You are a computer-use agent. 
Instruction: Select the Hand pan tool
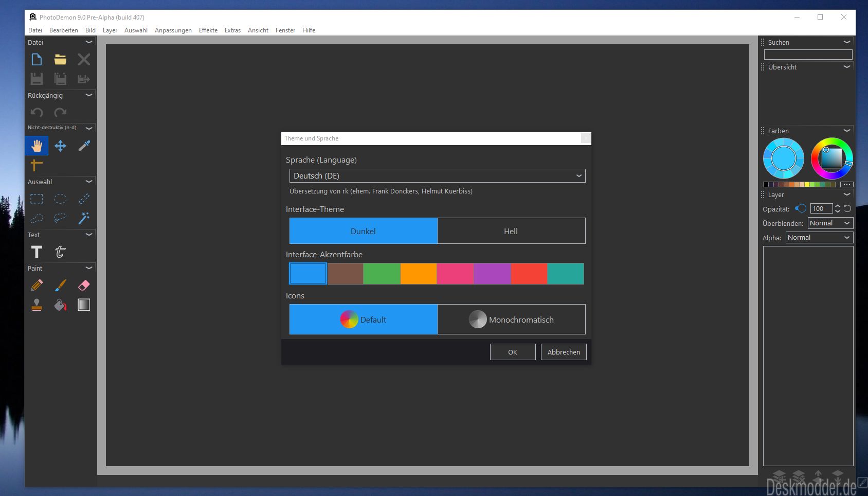37,146
